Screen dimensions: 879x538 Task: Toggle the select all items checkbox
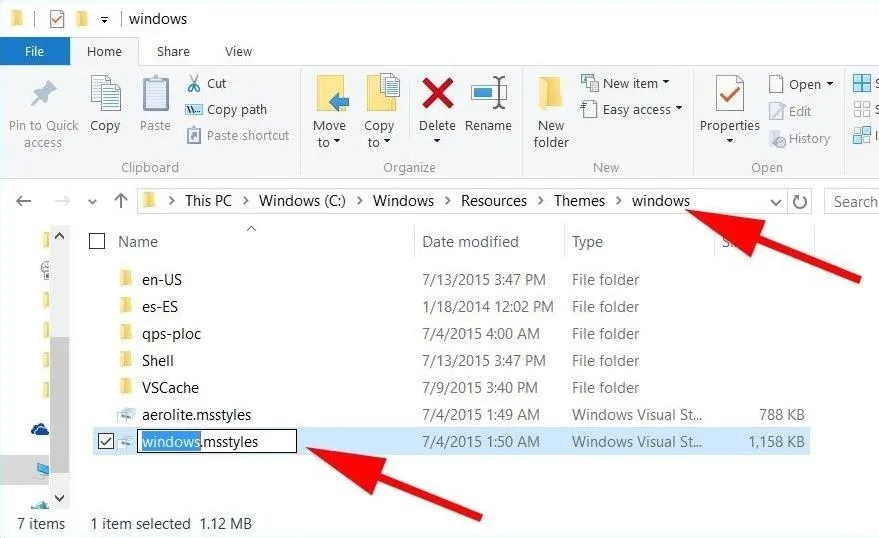(x=97, y=242)
